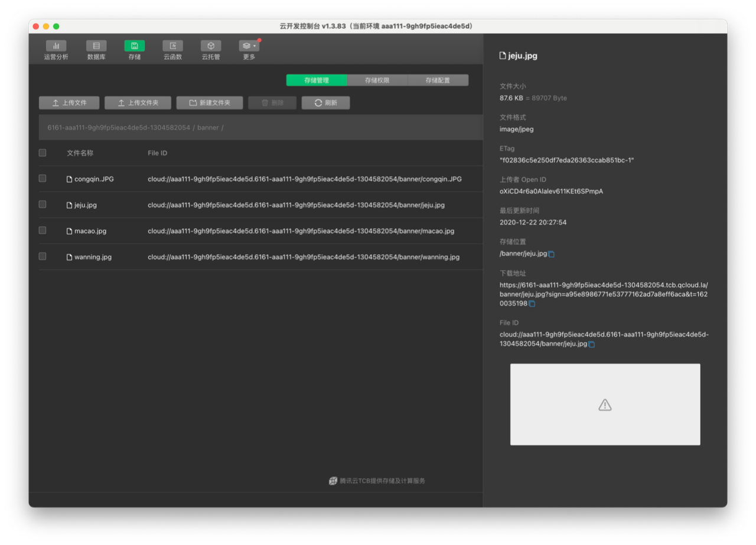Select the wanning.jpg file name
This screenshot has width=756, height=545.
click(93, 257)
